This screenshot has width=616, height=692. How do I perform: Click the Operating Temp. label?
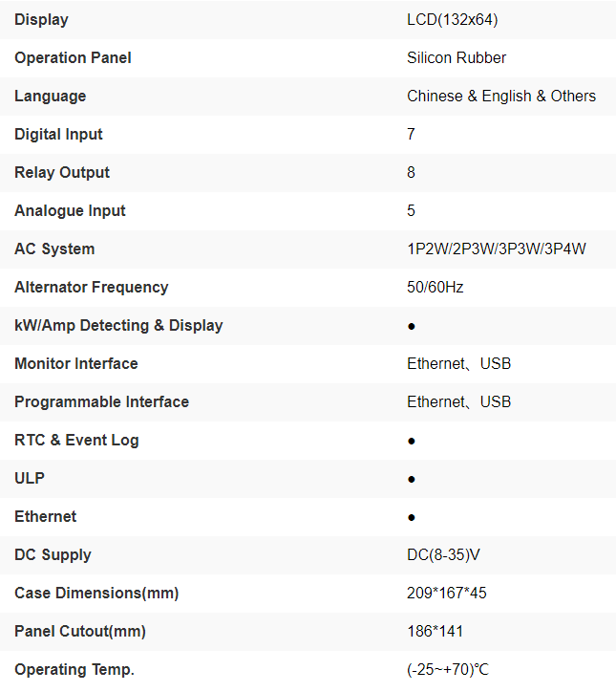[x=74, y=669]
